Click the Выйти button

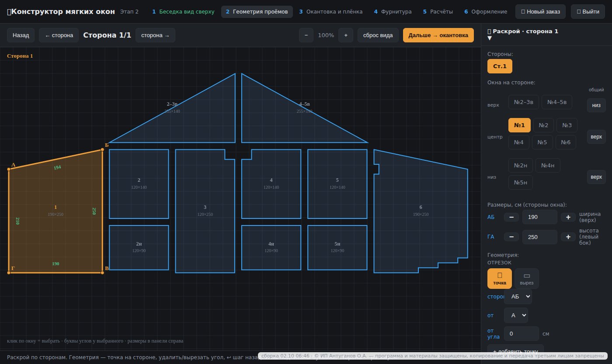(x=588, y=12)
